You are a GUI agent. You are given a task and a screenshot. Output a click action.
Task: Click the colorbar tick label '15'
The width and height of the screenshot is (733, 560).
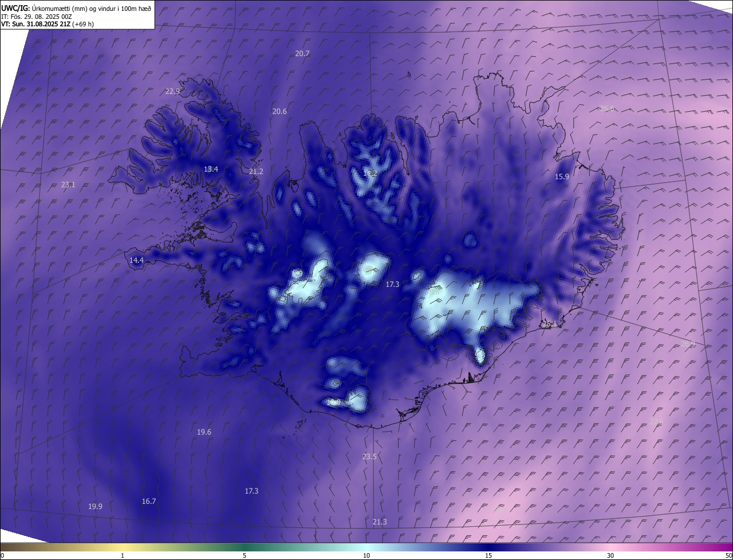[x=488, y=555]
